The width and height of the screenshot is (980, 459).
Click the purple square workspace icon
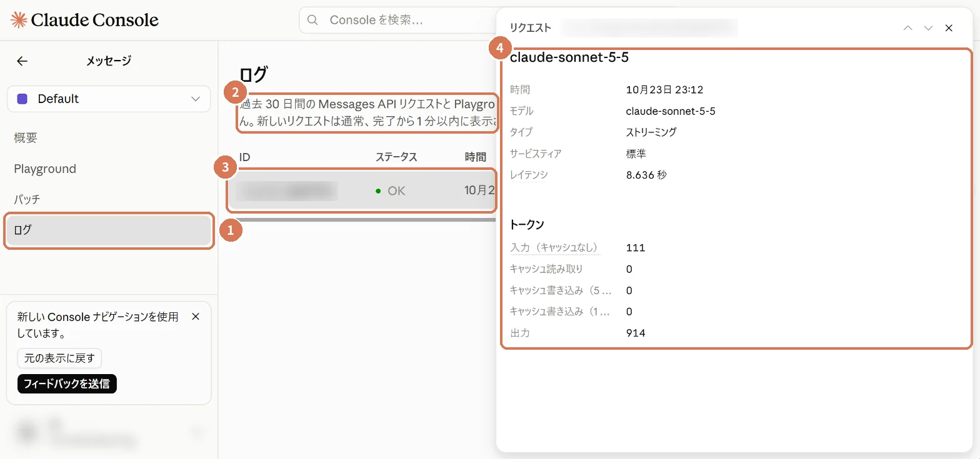click(22, 99)
